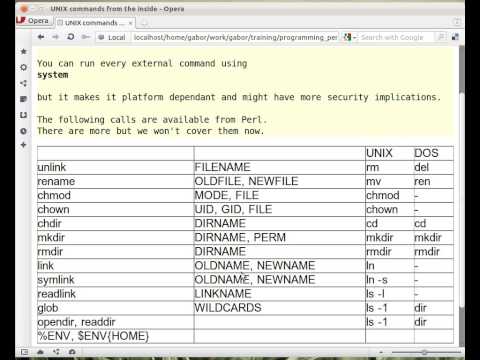Click the 'WILDCARDS' cell
This screenshot has width=480, height=360.
coord(280,308)
